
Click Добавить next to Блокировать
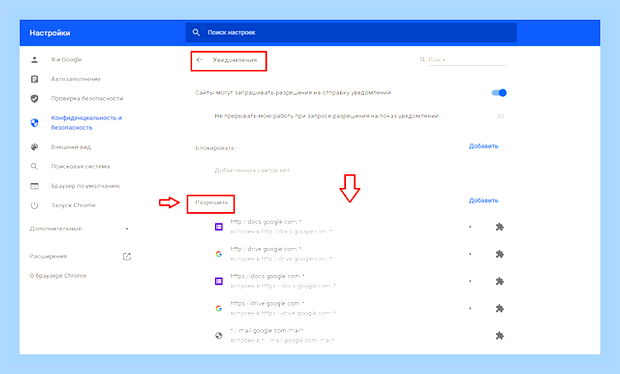483,146
